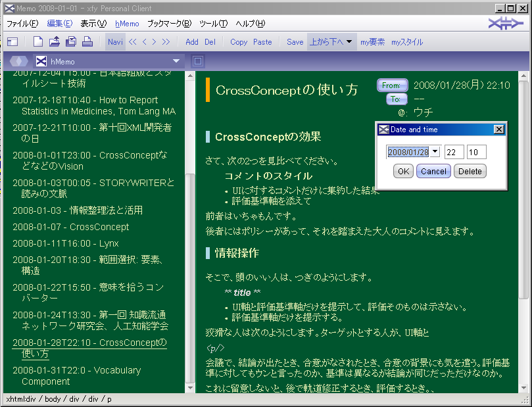Open the ヘルプ(H) menu
Image resolution: width=532 pixels, height=407 pixels.
(251, 24)
